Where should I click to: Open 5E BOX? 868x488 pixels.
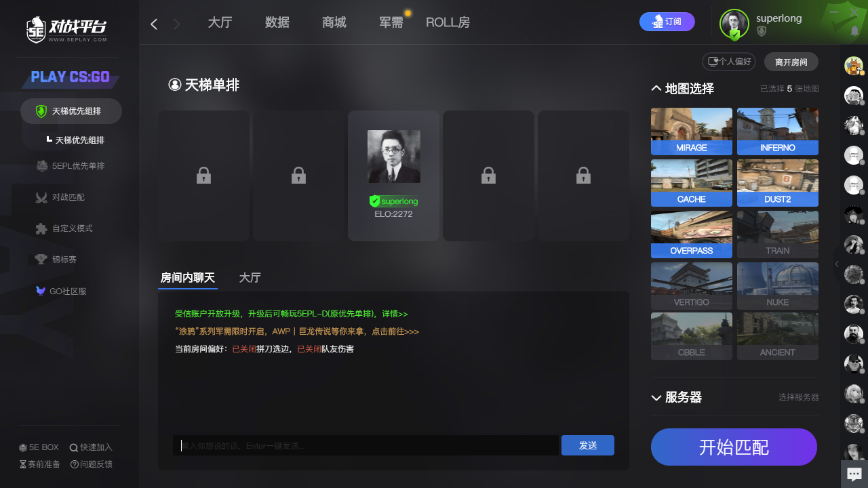coord(39,447)
